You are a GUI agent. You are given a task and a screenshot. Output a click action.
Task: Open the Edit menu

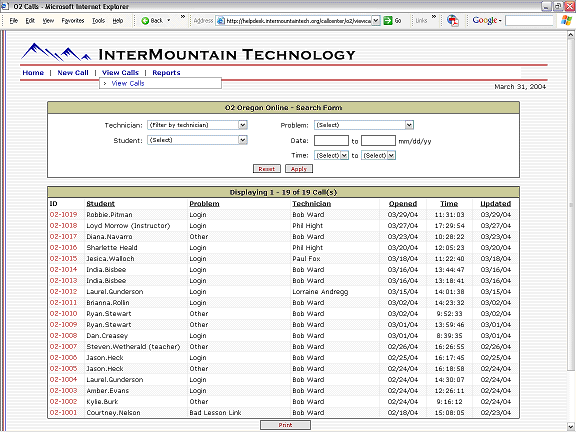pos(30,21)
